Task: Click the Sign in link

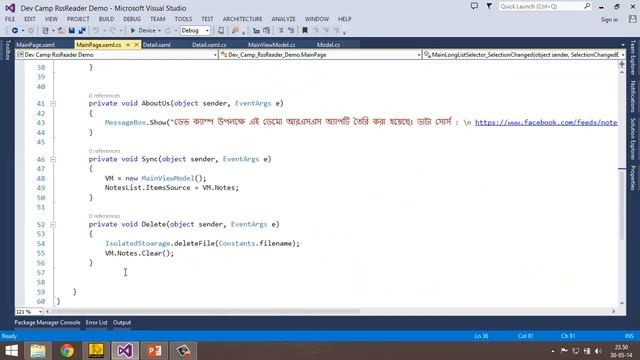Action: pos(609,19)
